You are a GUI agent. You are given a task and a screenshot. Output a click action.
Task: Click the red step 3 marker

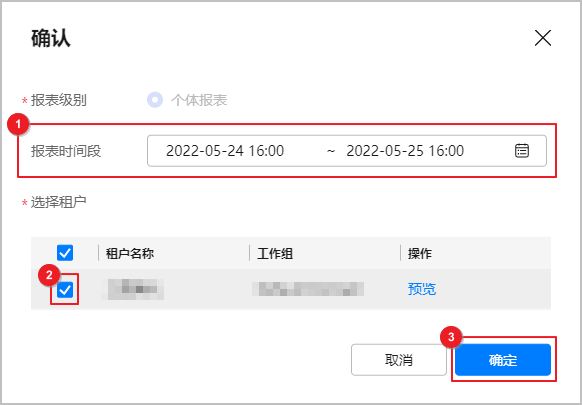pos(451,337)
